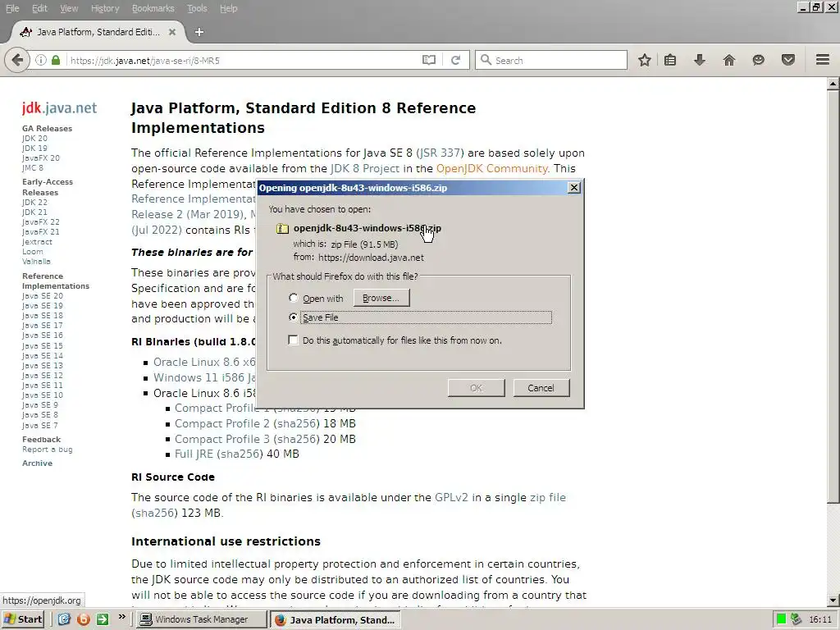
Task: Click the OK button in the dialog
Action: pos(477,388)
